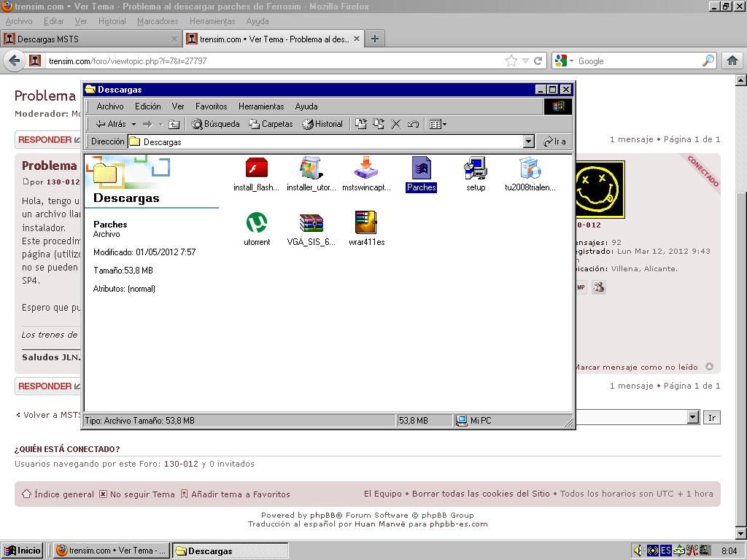This screenshot has width=747, height=560.
Task: Open the Búsqueda search toolbar button
Action: [215, 125]
